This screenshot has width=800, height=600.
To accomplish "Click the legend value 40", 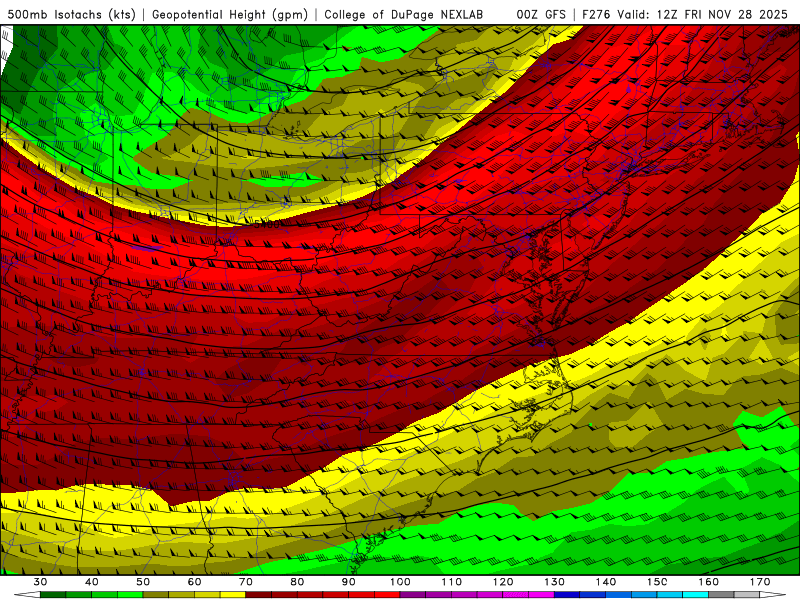I will click(x=92, y=582).
